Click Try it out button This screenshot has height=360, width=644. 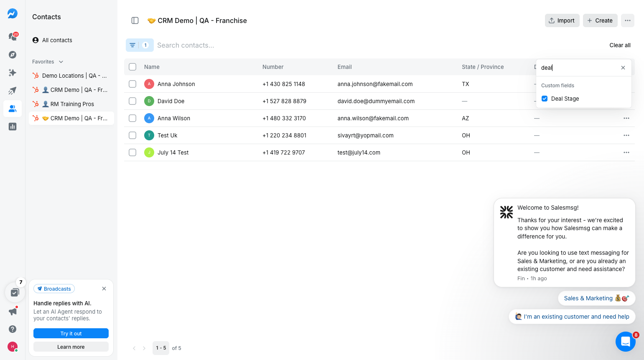pyautogui.click(x=71, y=333)
